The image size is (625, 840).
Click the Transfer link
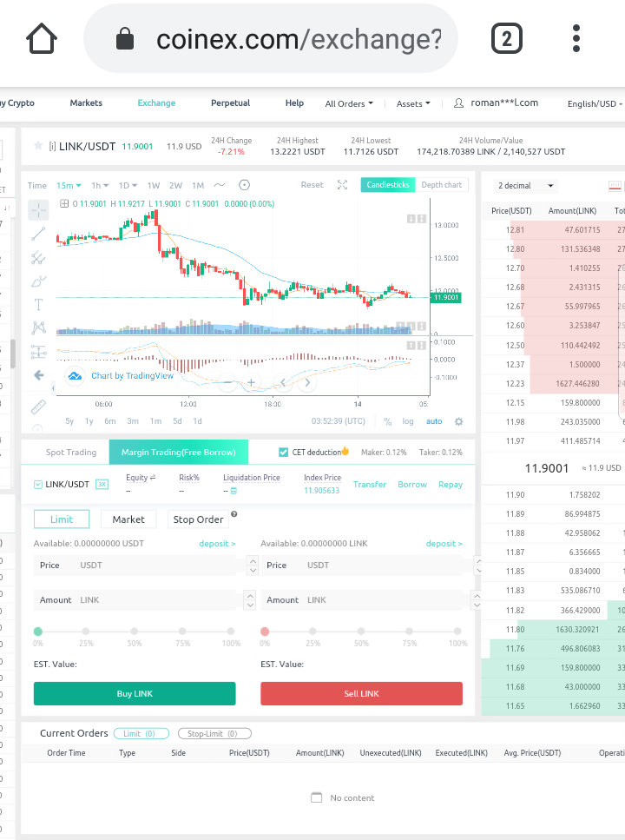370,485
